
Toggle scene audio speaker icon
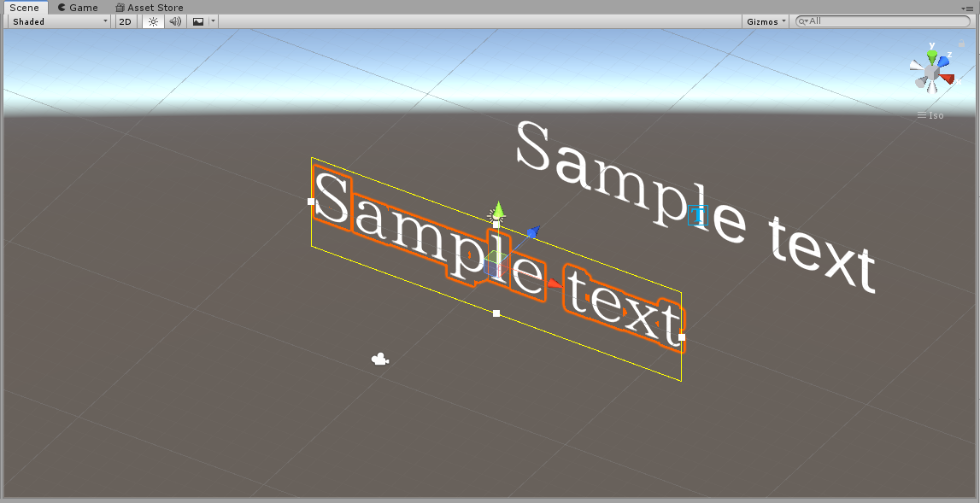click(176, 21)
